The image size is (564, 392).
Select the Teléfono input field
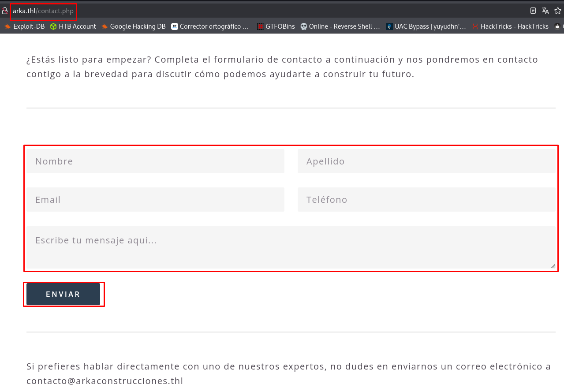(x=426, y=200)
